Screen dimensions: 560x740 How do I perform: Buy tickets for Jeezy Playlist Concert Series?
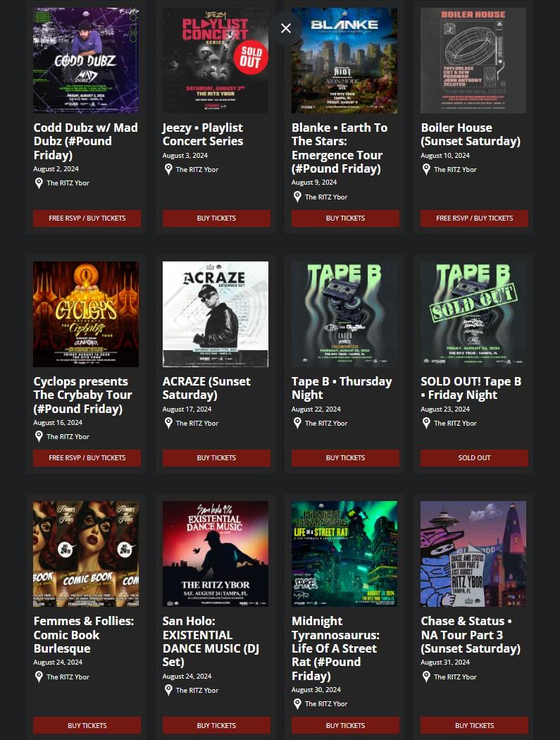click(x=216, y=218)
